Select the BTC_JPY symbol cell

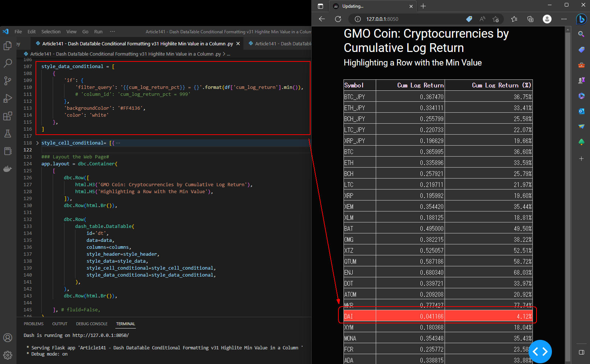(360, 97)
